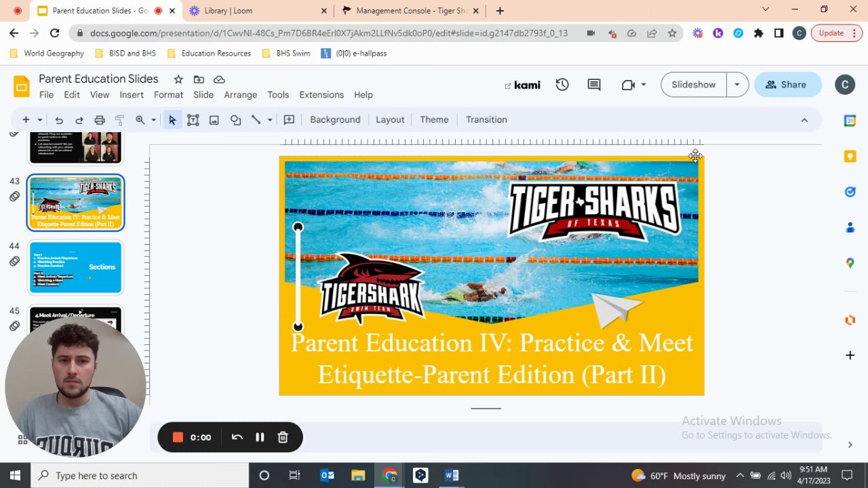Show the side panel with bottom arrow
Image resolution: width=868 pixels, height=488 pixels.
[850, 445]
